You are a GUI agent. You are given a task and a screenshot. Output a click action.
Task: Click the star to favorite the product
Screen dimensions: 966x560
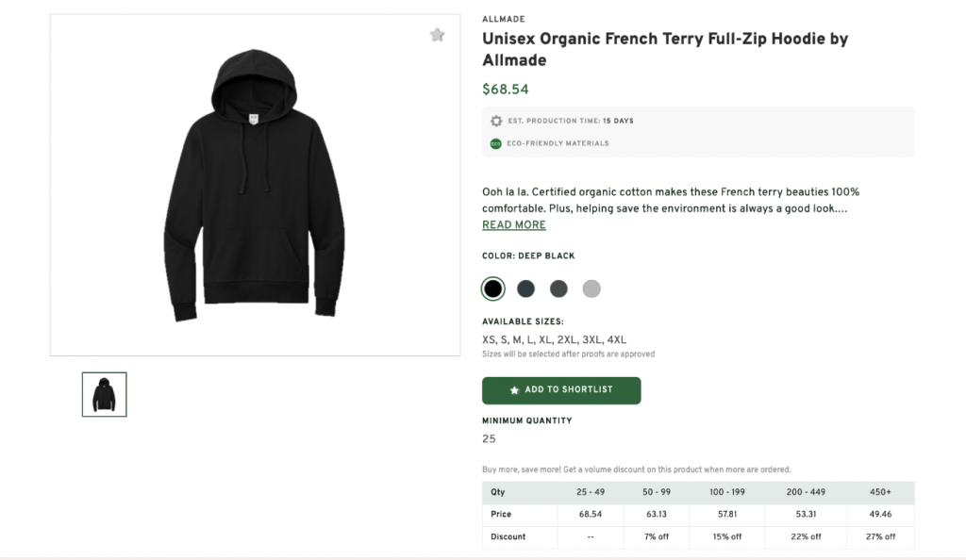437,34
